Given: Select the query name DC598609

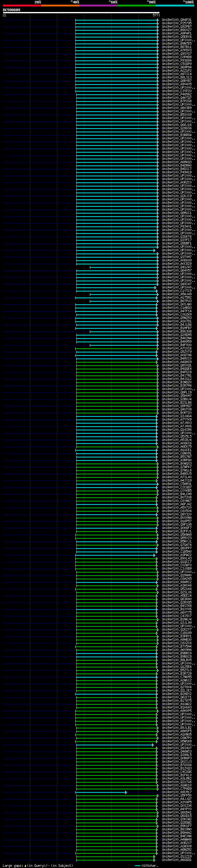Looking at the screenshot, I should point(11,10).
